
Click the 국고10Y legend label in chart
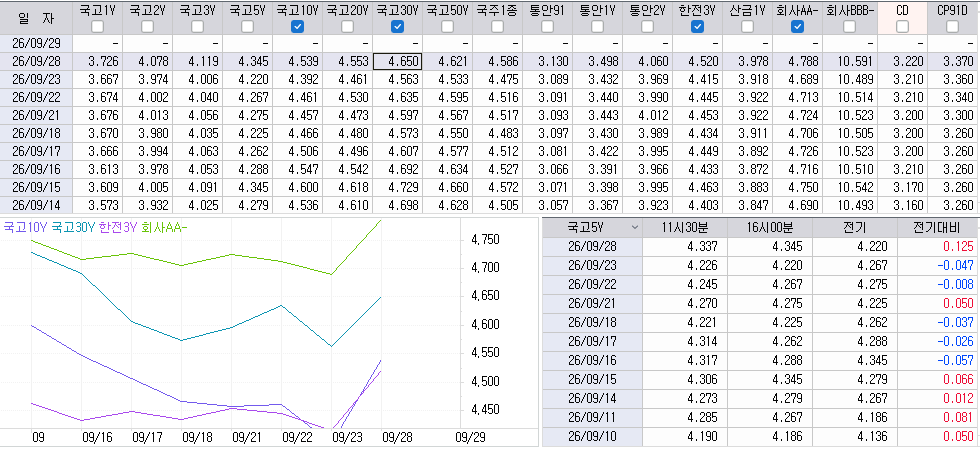[25, 228]
